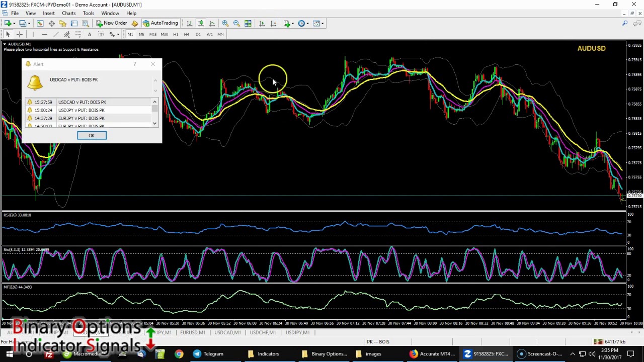
Task: Switch timeframe to H1
Action: click(x=176, y=34)
